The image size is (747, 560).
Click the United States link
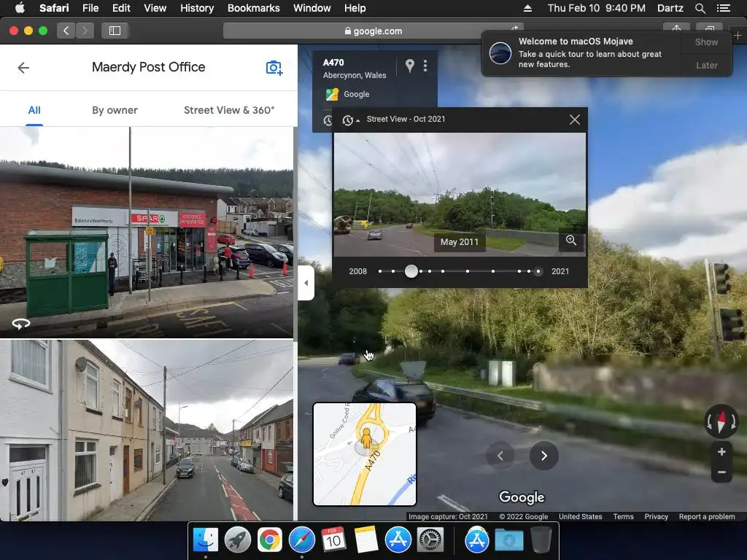(x=580, y=517)
